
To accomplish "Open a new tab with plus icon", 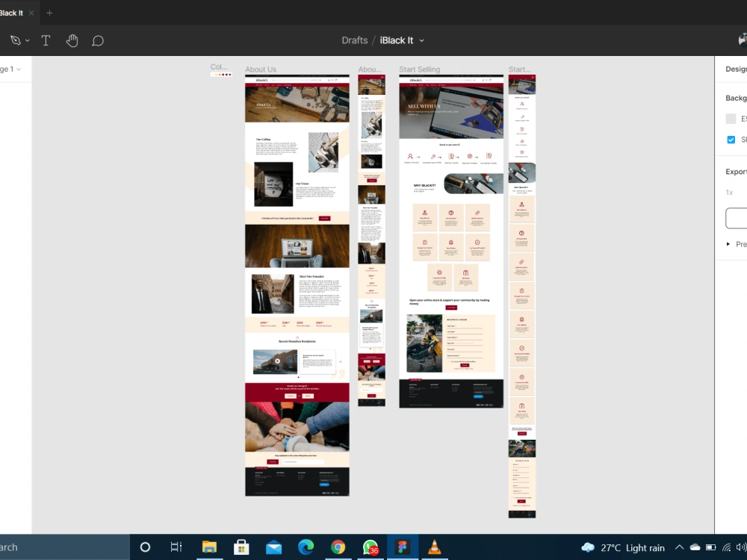I will [x=49, y=13].
